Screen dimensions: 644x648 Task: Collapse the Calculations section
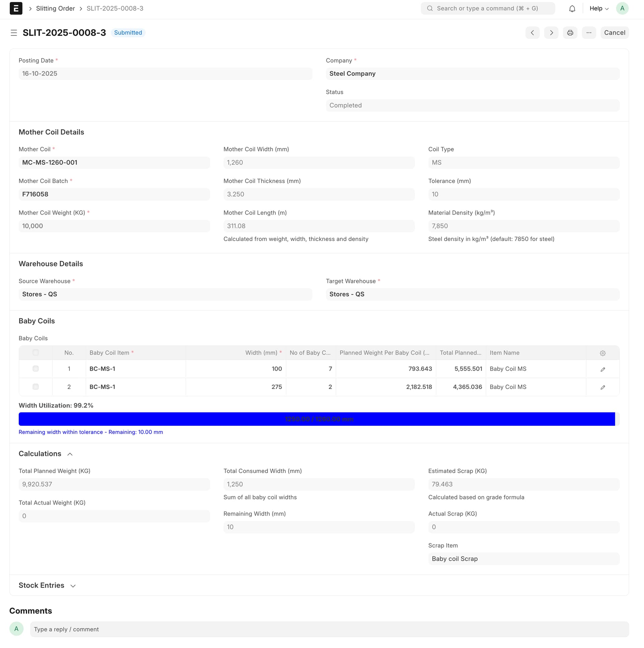(70, 454)
